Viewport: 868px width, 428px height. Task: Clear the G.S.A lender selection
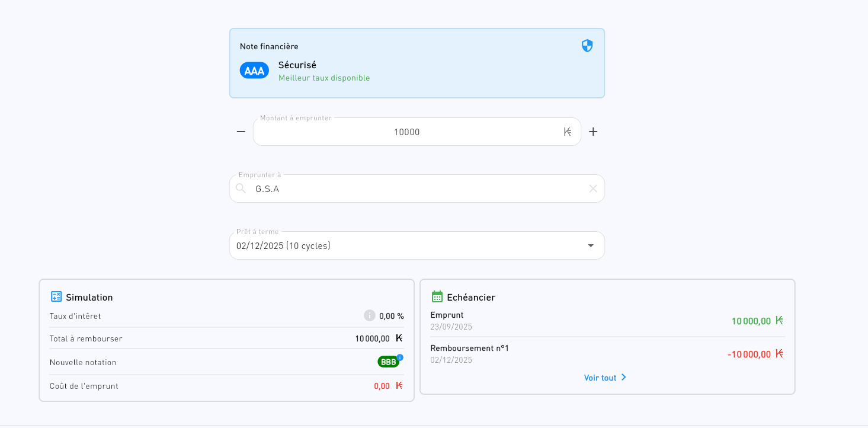592,189
